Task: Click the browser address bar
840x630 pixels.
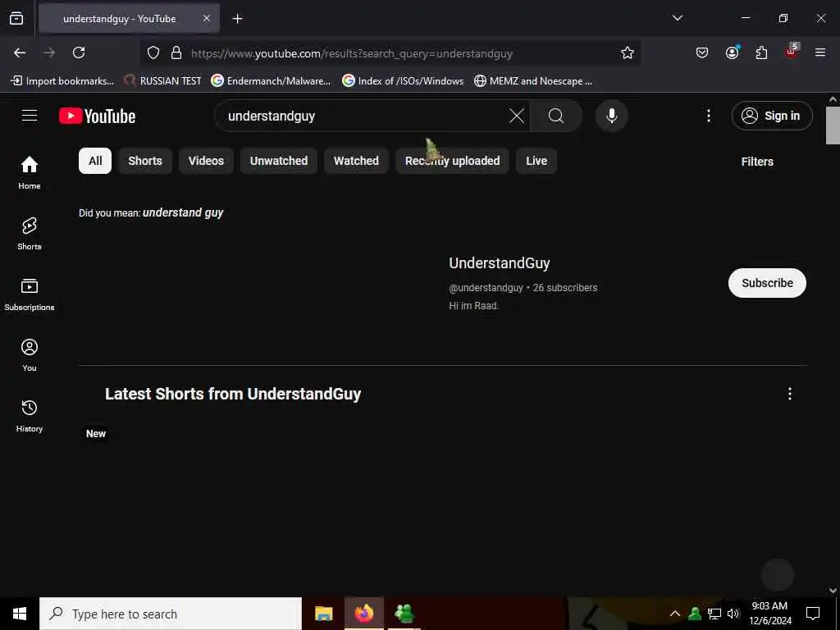Action: click(391, 53)
